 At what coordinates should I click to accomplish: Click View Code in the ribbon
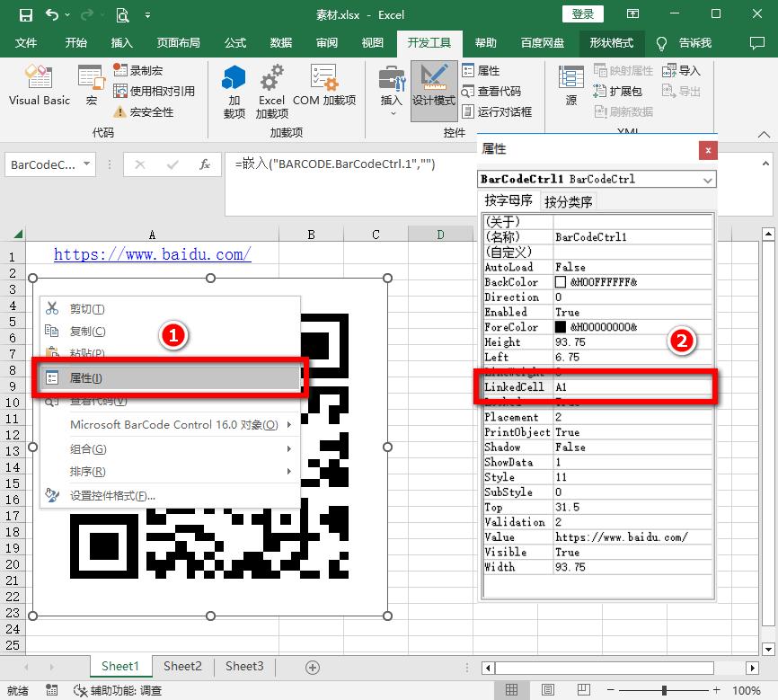(x=491, y=92)
